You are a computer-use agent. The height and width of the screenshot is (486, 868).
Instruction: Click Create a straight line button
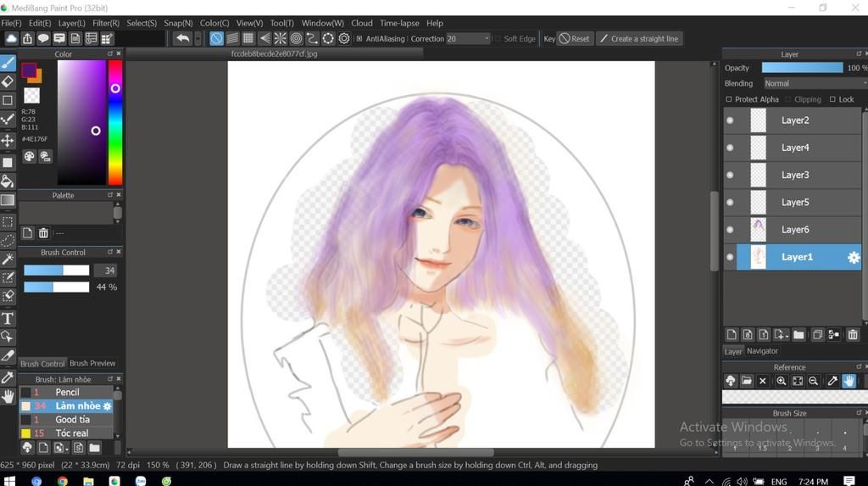639,39
